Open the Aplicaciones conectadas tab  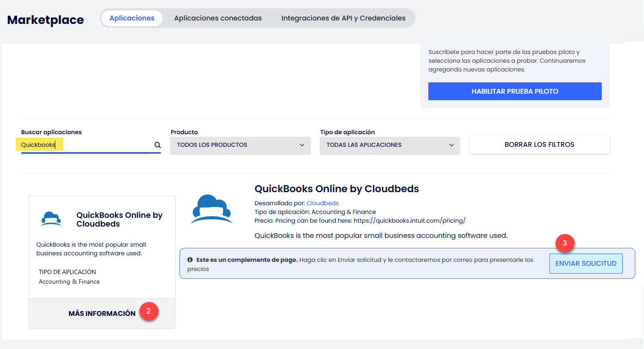tap(218, 18)
